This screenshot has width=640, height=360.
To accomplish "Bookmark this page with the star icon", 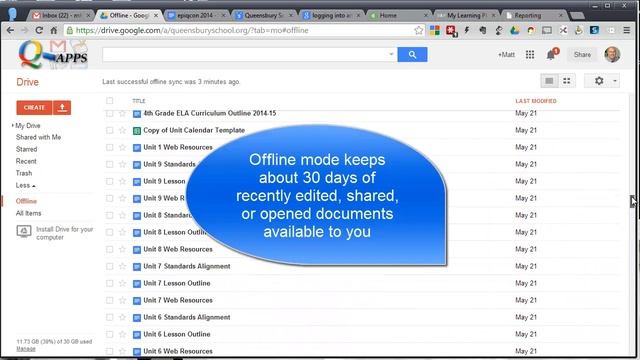I will (418, 30).
